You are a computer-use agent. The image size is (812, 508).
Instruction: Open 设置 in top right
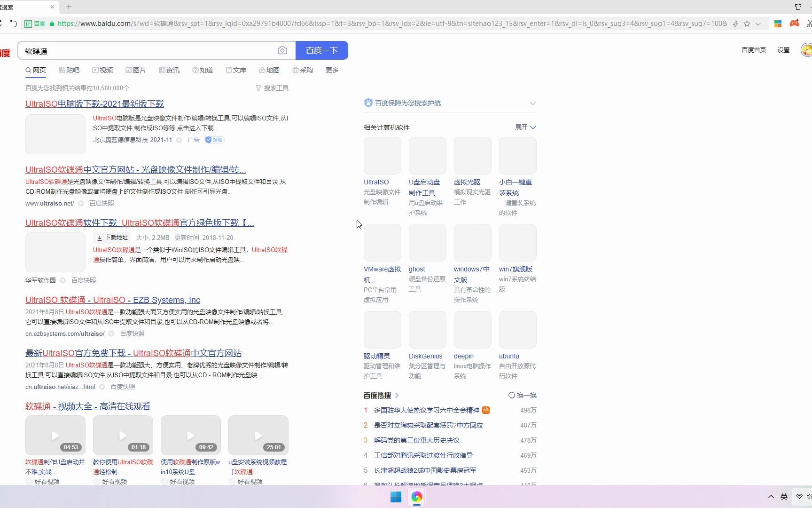(783, 50)
